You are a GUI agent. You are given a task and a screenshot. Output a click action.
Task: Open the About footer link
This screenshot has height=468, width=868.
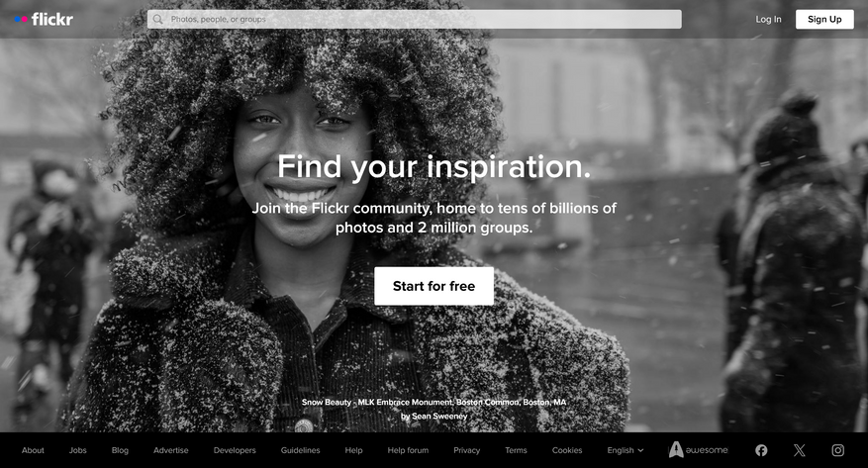tap(33, 450)
